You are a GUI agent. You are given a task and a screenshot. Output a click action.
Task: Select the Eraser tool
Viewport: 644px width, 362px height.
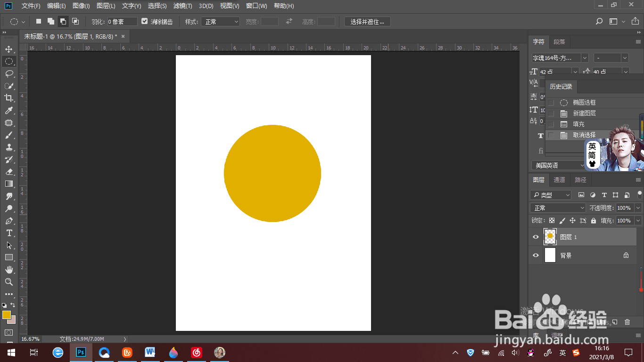(9, 172)
